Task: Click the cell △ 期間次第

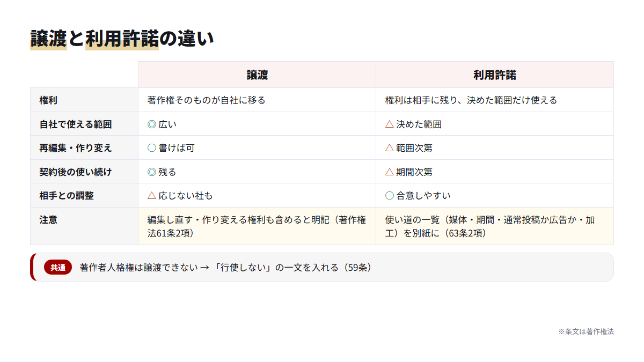Action: click(x=495, y=172)
